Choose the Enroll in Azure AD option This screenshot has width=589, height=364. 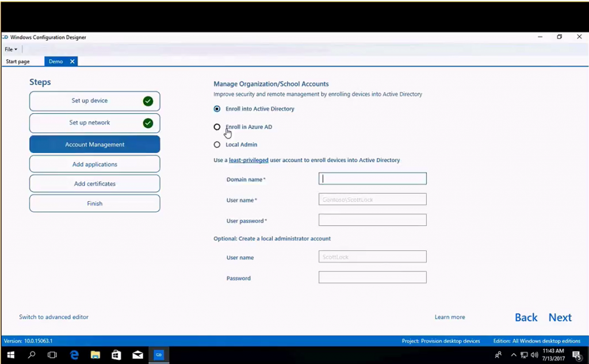click(217, 127)
